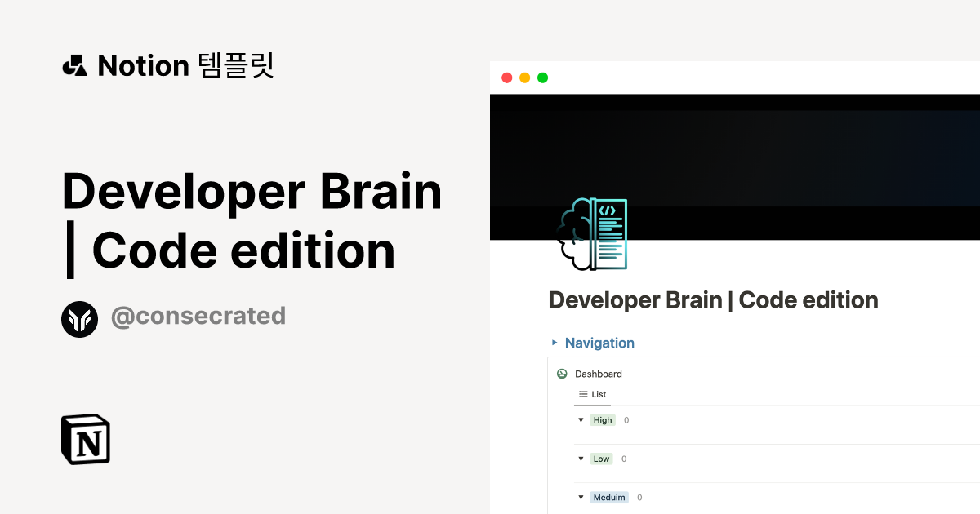This screenshot has width=980, height=514.
Task: Click the Developer Brain | Code edition title
Action: [713, 300]
